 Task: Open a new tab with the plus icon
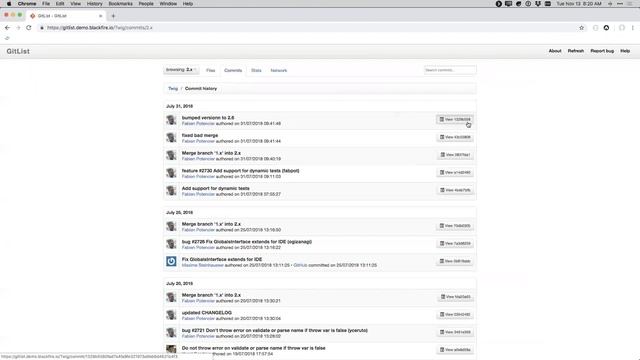click(113, 16)
